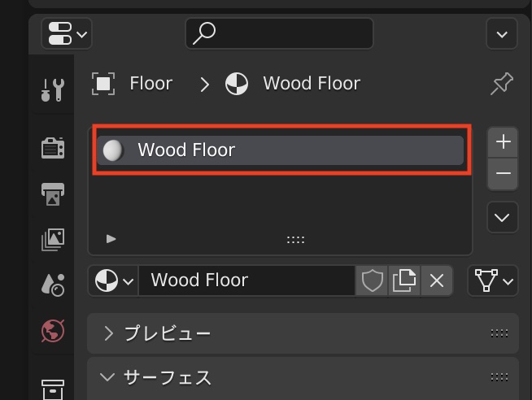Toggle the pin on the properties editor
532x400 pixels.
click(x=502, y=84)
